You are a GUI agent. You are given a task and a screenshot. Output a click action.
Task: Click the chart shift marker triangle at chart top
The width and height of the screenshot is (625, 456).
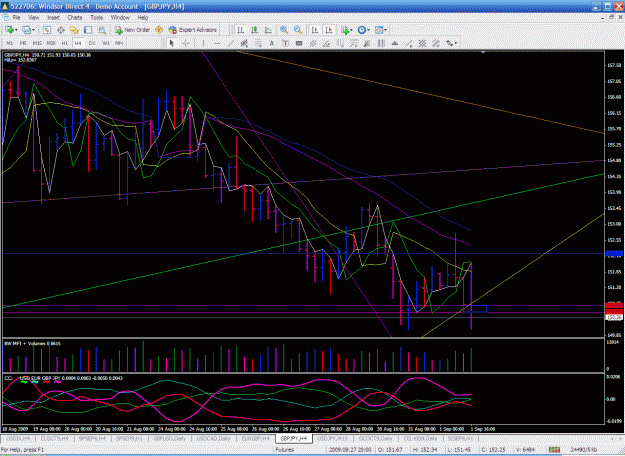(x=483, y=53)
